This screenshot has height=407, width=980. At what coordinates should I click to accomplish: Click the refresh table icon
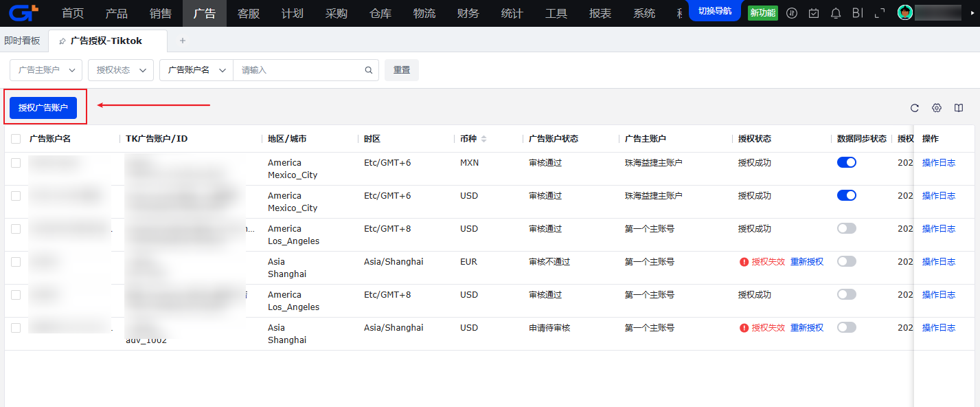(x=915, y=108)
